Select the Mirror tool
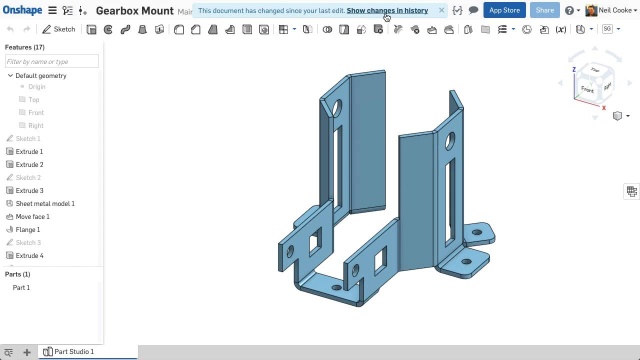This screenshot has width=640, height=360. pyautogui.click(x=307, y=29)
